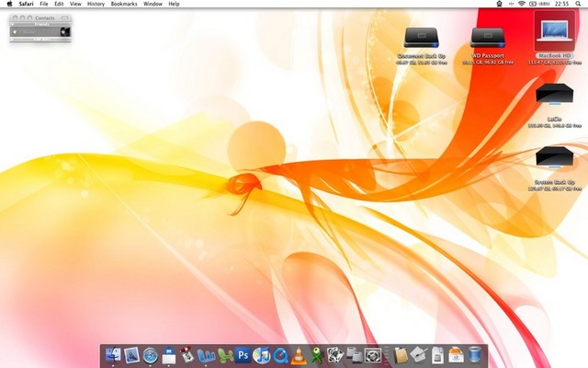This screenshot has height=368, width=588.
Task: Open the File menu
Action: point(44,4)
